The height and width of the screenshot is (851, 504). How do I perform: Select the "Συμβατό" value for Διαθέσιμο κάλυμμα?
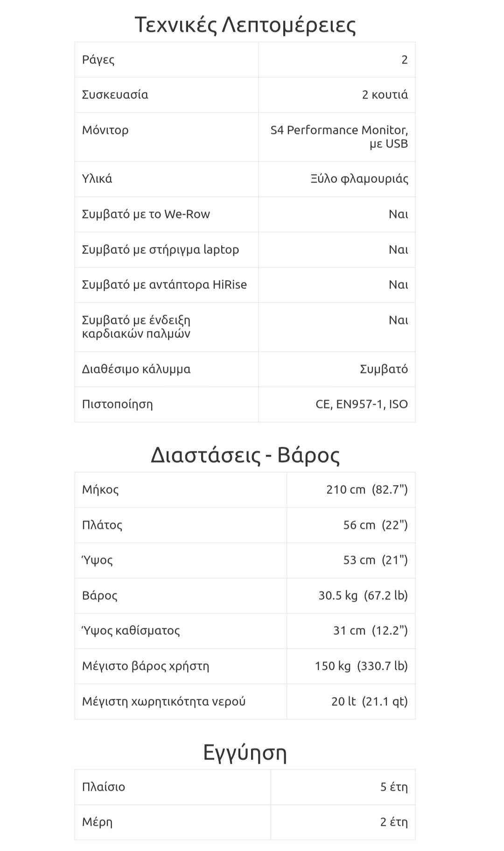pyautogui.click(x=384, y=369)
